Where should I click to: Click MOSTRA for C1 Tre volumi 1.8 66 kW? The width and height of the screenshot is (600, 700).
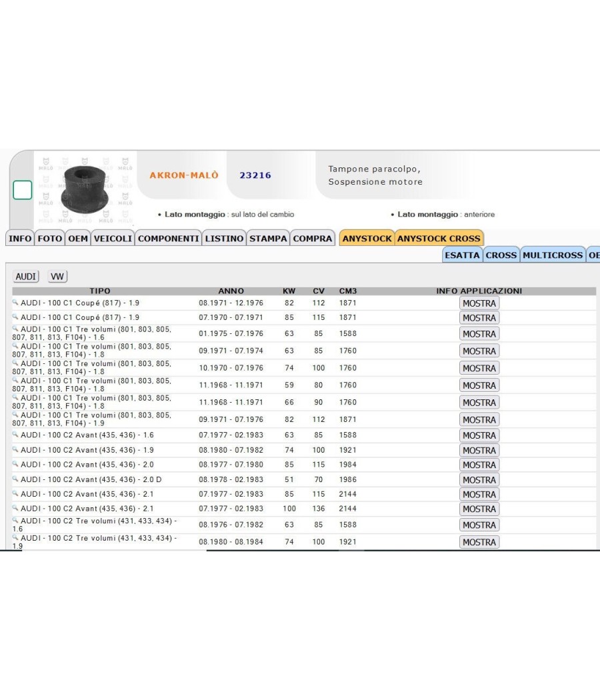pos(479,402)
